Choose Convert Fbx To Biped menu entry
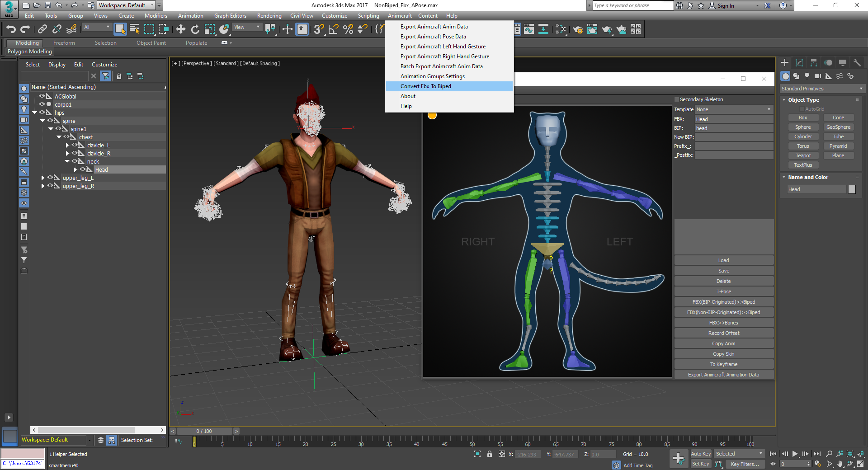The height and width of the screenshot is (470, 868). click(x=425, y=86)
